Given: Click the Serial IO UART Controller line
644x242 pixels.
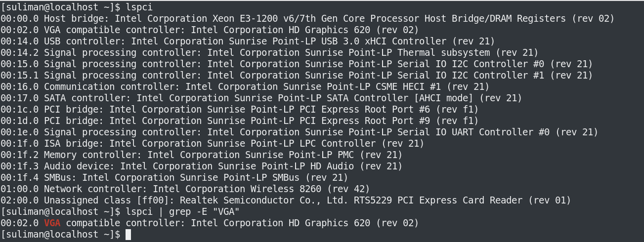Looking at the screenshot, I should point(299,132).
